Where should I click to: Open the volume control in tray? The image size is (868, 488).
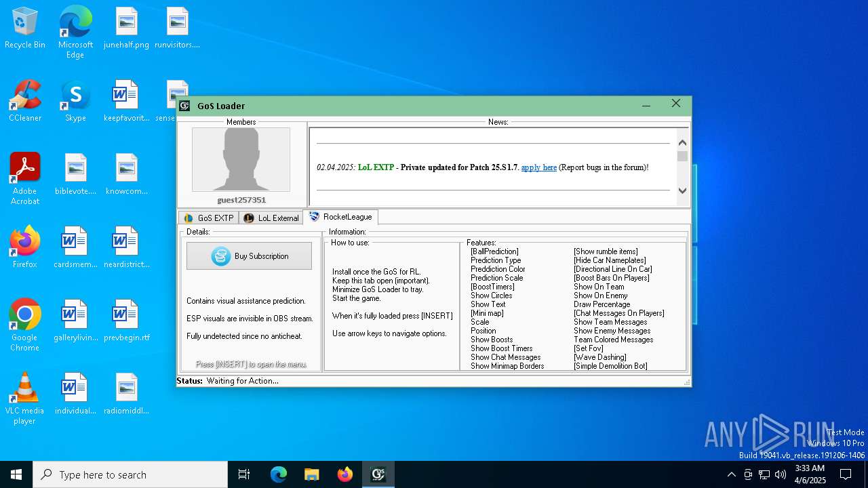[781, 474]
